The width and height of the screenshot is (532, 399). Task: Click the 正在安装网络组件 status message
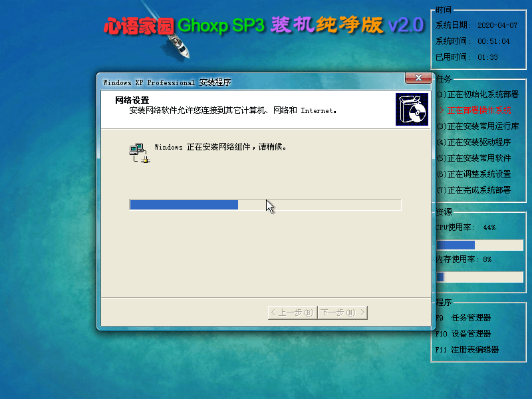click(x=221, y=147)
